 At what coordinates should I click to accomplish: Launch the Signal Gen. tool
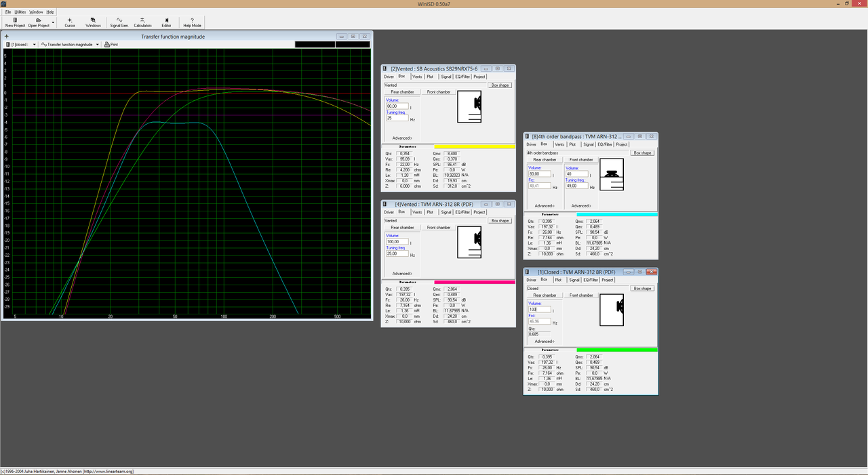119,22
